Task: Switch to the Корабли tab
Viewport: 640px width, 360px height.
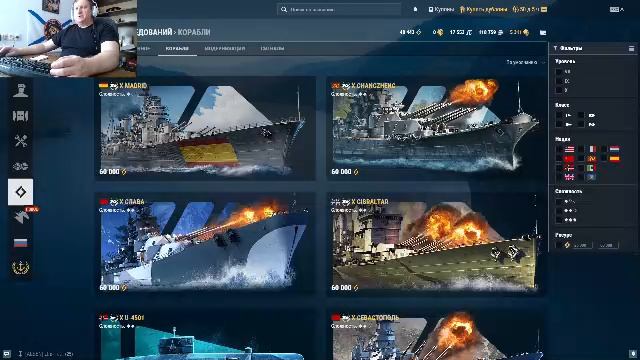Action: tap(177, 49)
